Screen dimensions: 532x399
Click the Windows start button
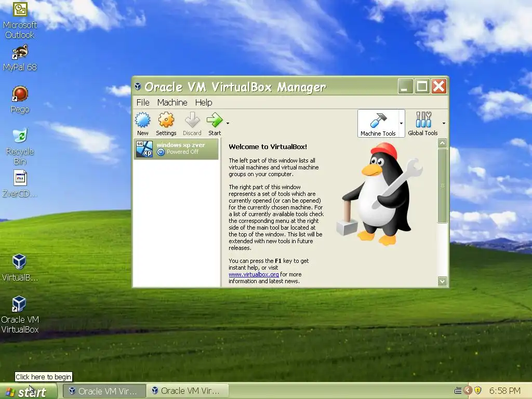tap(29, 392)
